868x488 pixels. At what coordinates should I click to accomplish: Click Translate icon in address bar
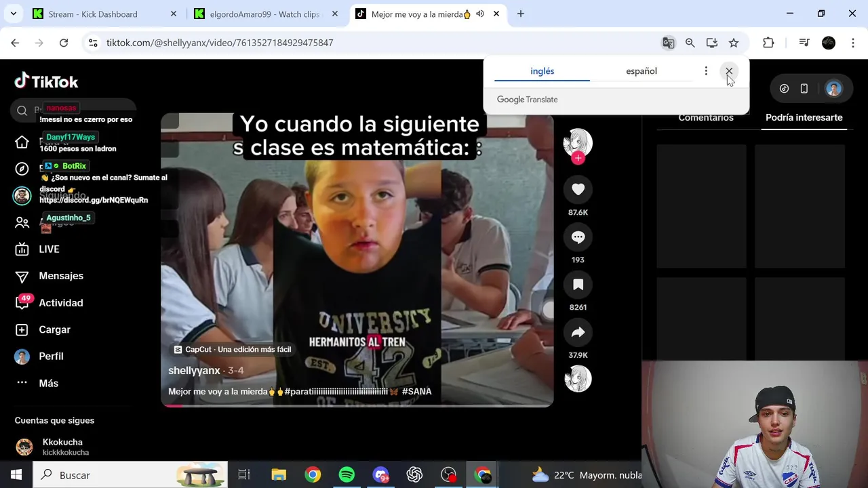click(x=669, y=43)
